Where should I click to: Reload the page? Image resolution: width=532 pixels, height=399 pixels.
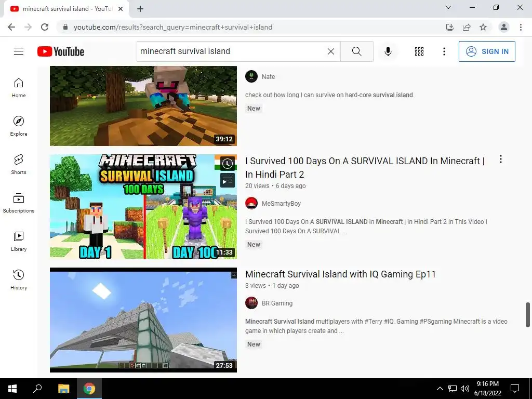[45, 27]
